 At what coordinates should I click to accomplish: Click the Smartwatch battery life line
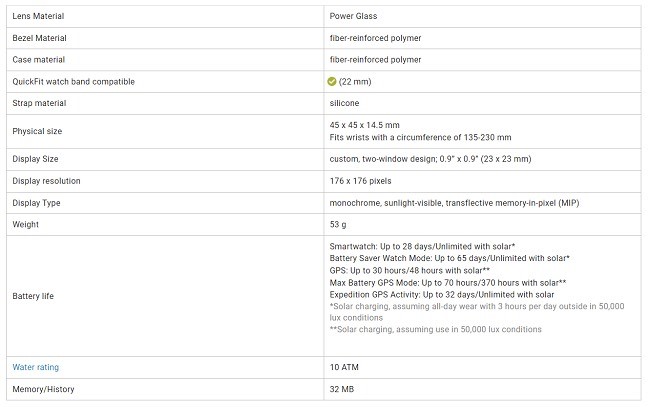[422, 246]
